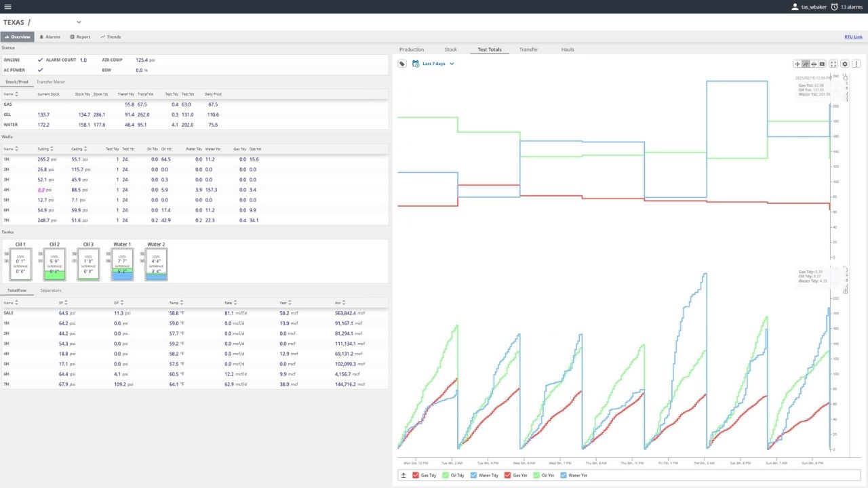Image resolution: width=868 pixels, height=488 pixels.
Task: Uncheck Water Tdy in the legend
Action: pyautogui.click(x=475, y=476)
